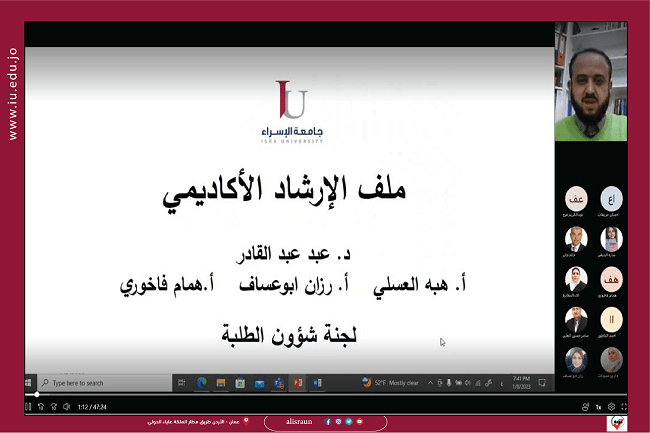Click the Facebook icon in the footer

tap(327, 422)
